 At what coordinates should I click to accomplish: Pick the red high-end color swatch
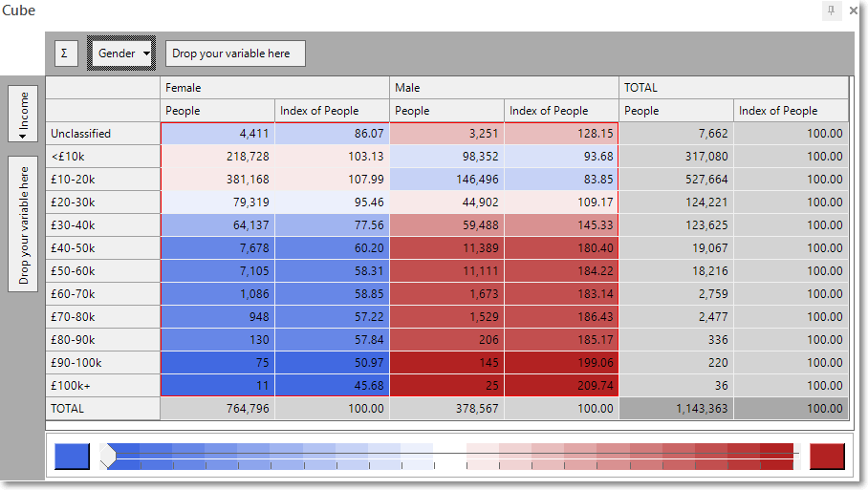point(827,457)
